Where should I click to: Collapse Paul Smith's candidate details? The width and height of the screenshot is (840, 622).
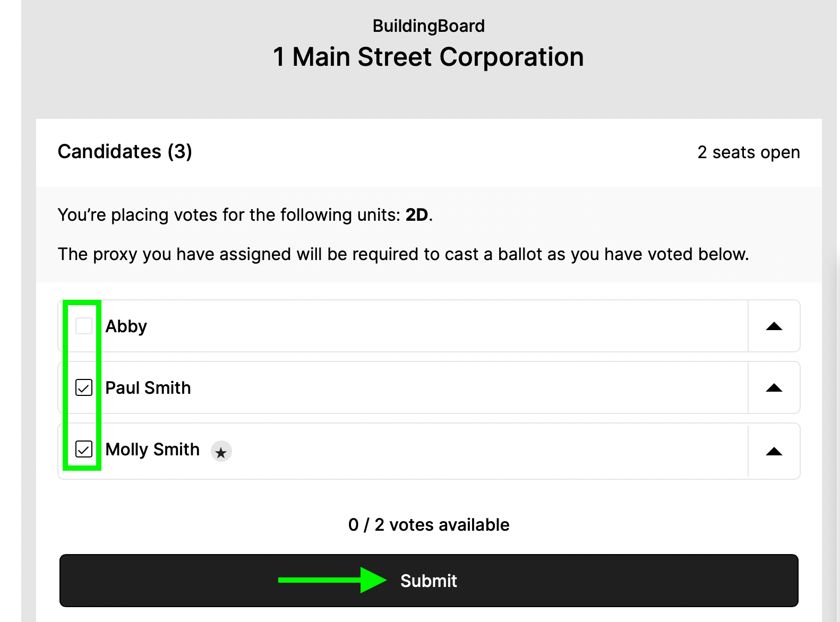pyautogui.click(x=774, y=388)
